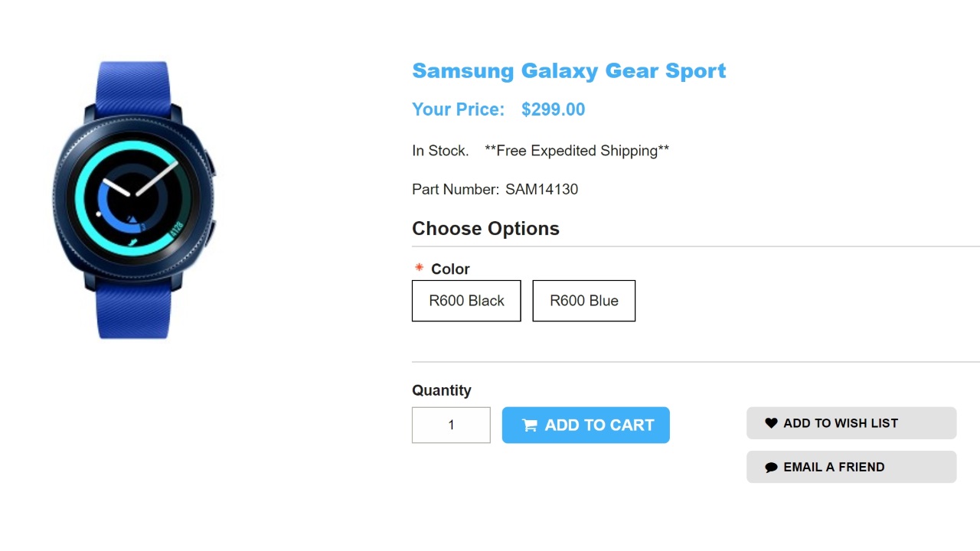Click the Samsung Galaxy Gear Sport title

tap(569, 71)
